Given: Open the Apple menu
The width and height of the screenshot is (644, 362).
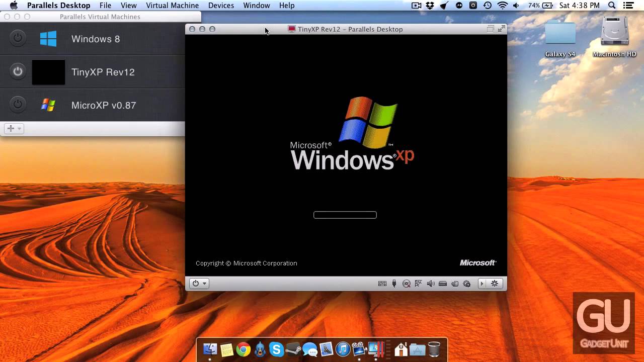Looking at the screenshot, I should pos(14,6).
